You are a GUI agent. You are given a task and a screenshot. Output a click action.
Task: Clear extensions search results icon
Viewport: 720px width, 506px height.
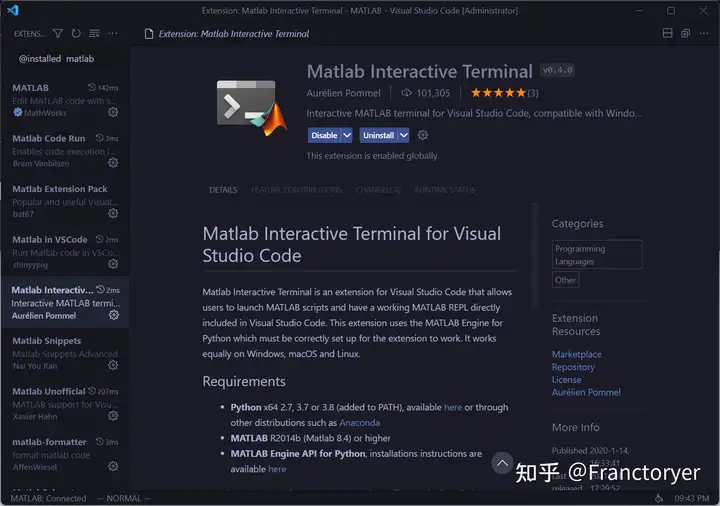coord(94,34)
